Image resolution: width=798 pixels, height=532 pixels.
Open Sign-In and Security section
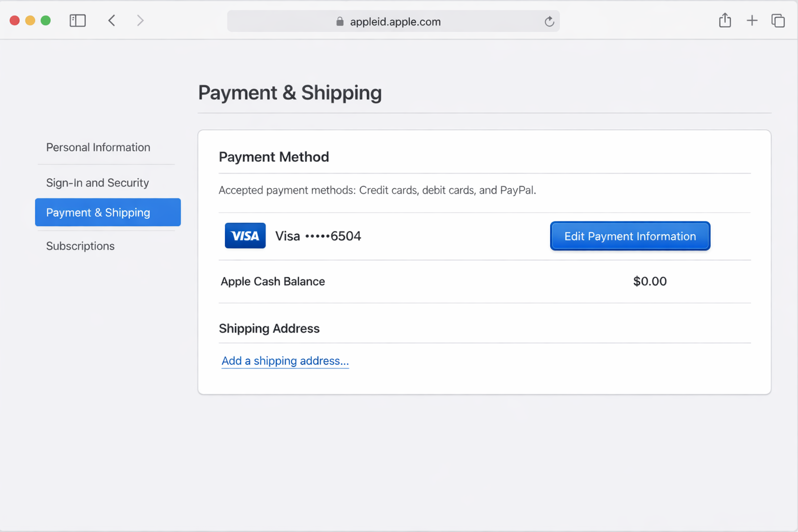point(98,183)
